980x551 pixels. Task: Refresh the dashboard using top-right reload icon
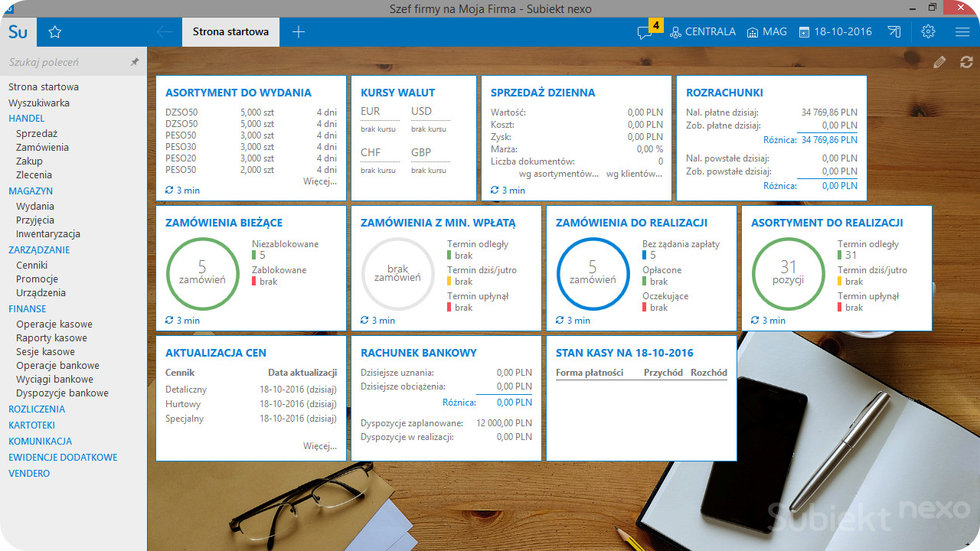pyautogui.click(x=966, y=62)
